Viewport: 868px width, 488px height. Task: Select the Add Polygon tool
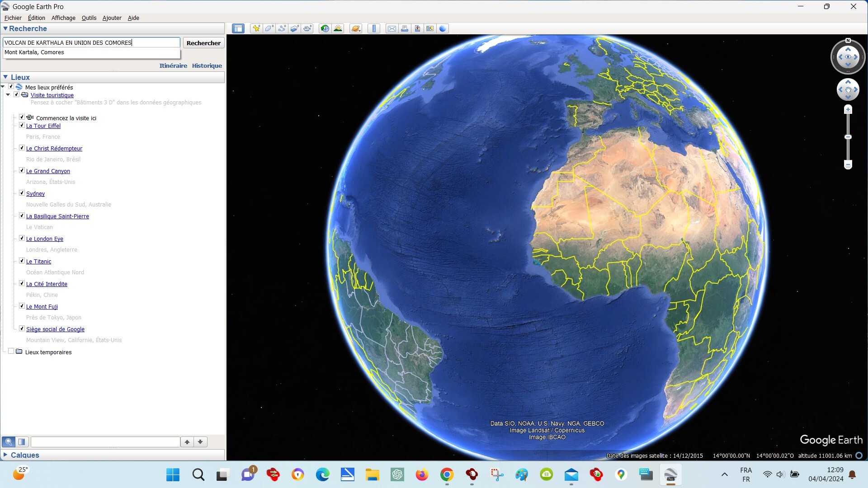tap(269, 28)
